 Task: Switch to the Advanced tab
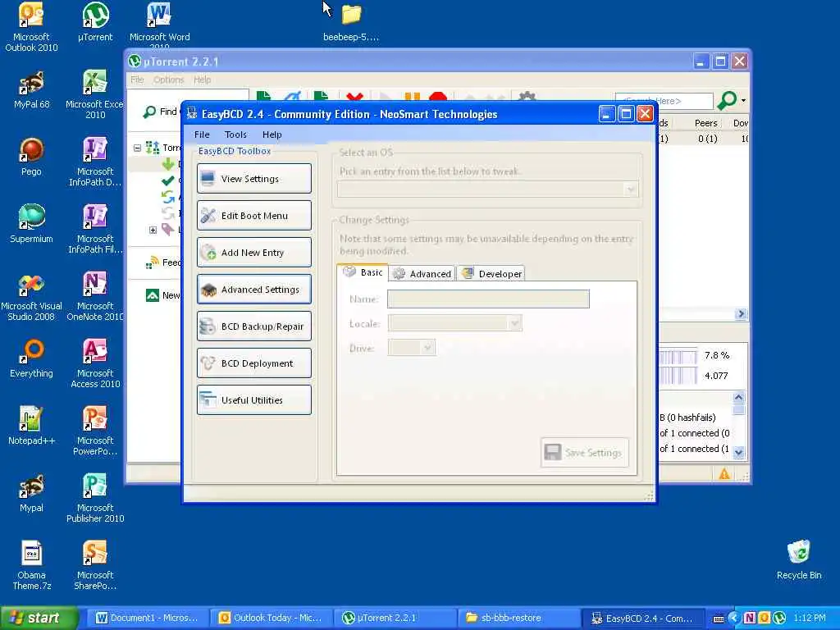(x=422, y=274)
